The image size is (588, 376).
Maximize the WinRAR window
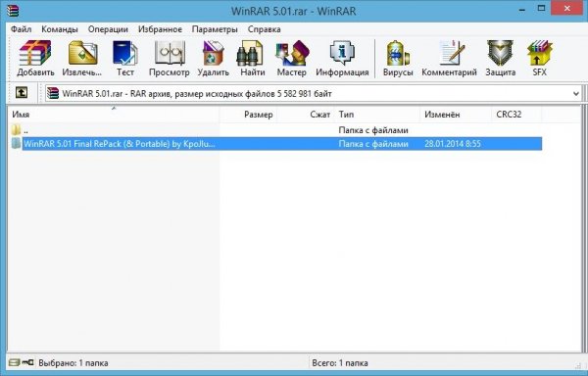(541, 9)
